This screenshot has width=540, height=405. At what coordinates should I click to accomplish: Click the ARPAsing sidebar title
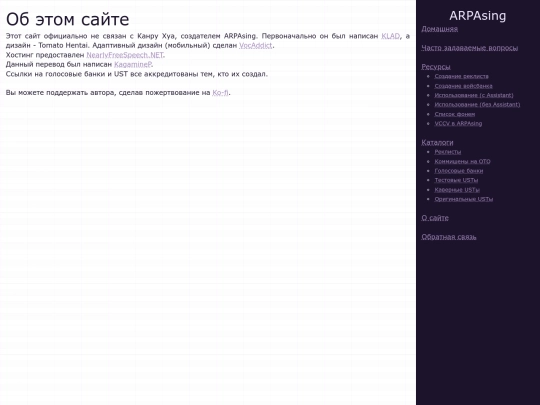pyautogui.click(x=478, y=16)
